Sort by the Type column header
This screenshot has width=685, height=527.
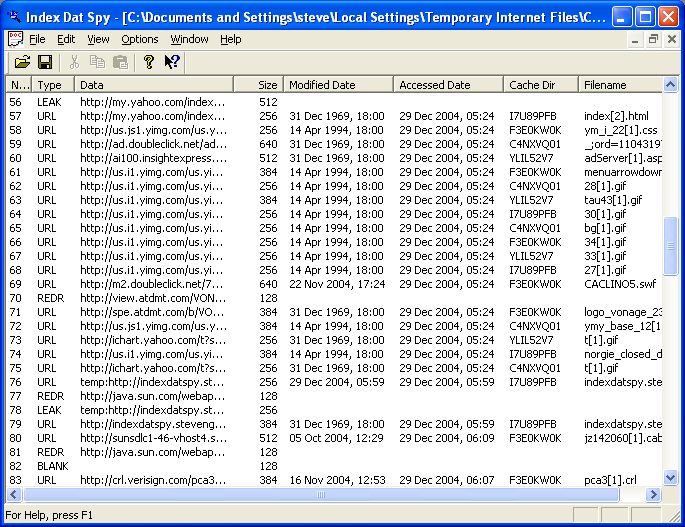click(53, 85)
